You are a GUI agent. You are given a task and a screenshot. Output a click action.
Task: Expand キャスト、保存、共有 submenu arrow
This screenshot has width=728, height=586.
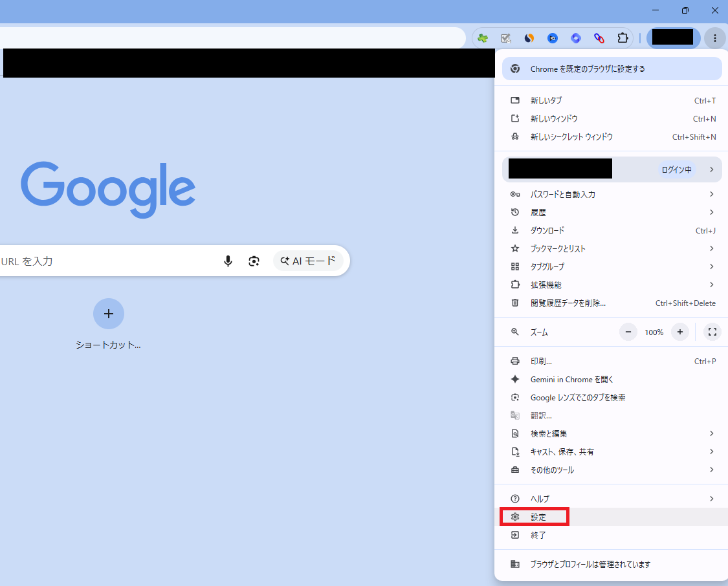711,452
